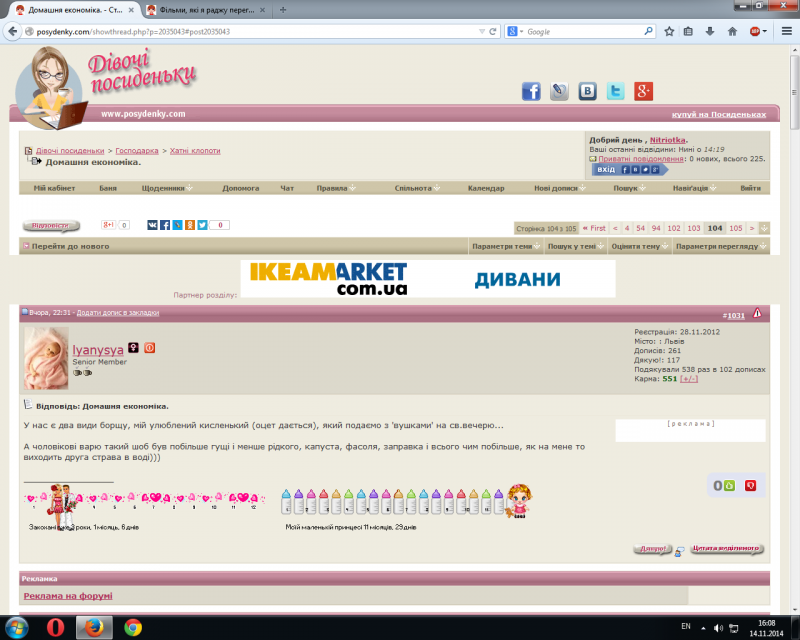Open Чат menu item

tap(287, 188)
